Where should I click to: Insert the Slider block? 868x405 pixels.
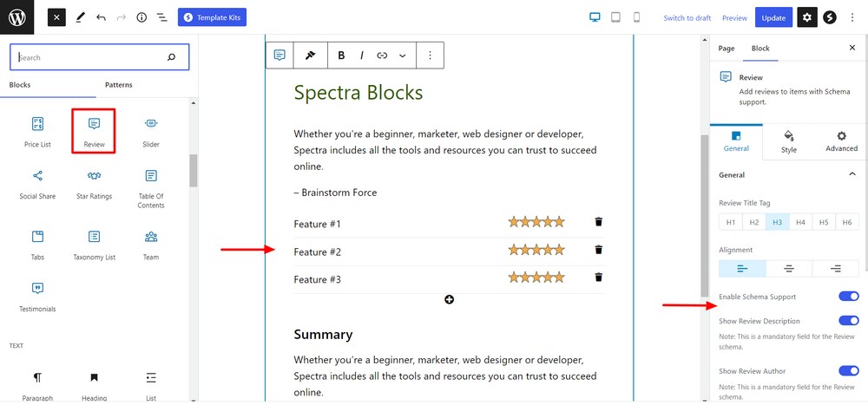point(150,133)
